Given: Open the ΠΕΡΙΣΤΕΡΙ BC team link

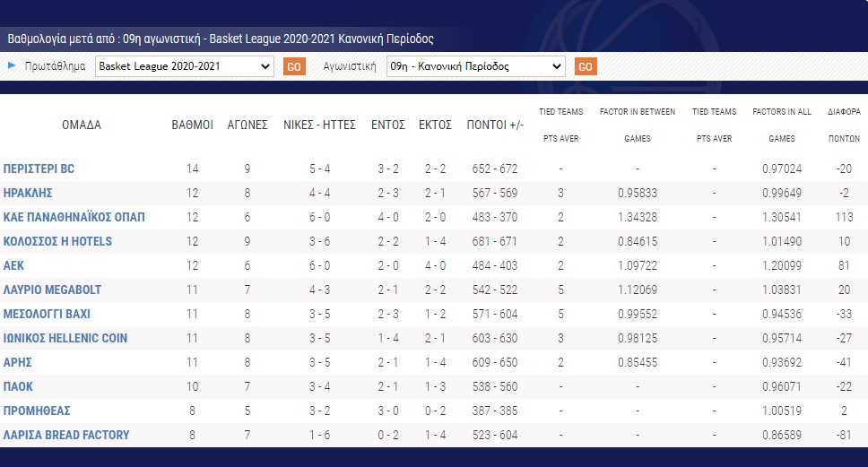Looking at the screenshot, I should [39, 169].
